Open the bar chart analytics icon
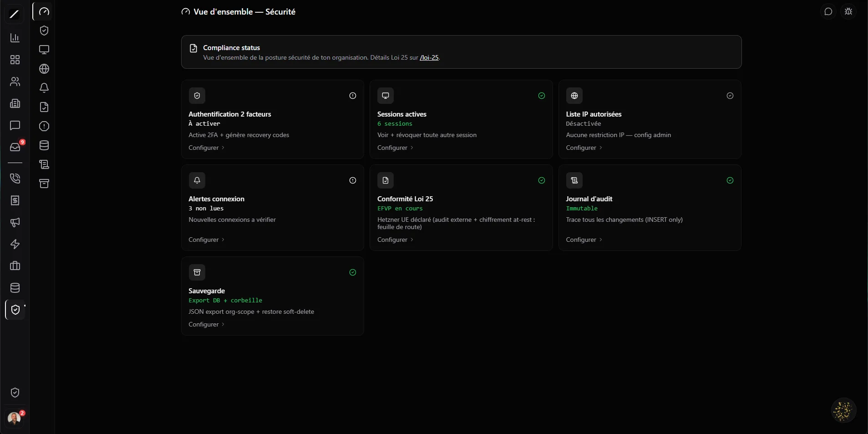Screen dimensions: 868x434 coord(15,38)
